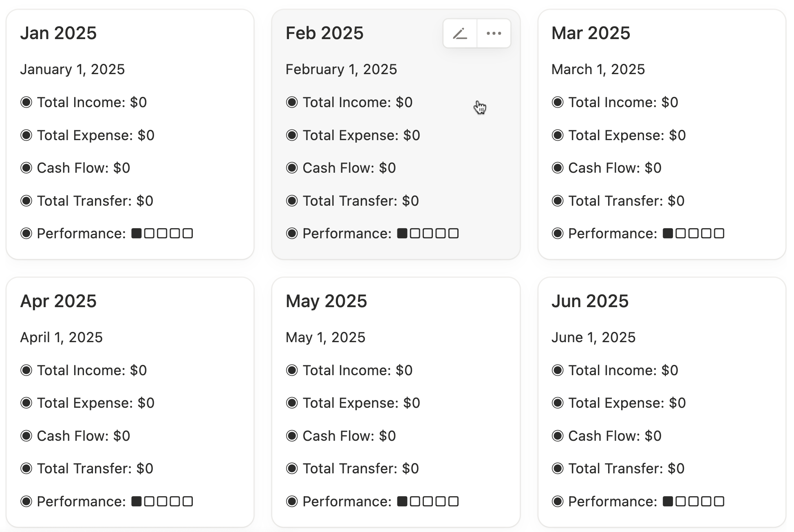Open the three-dots menu on Feb 2025 card
Screen dimensions: 794x532
pyautogui.click(x=494, y=33)
